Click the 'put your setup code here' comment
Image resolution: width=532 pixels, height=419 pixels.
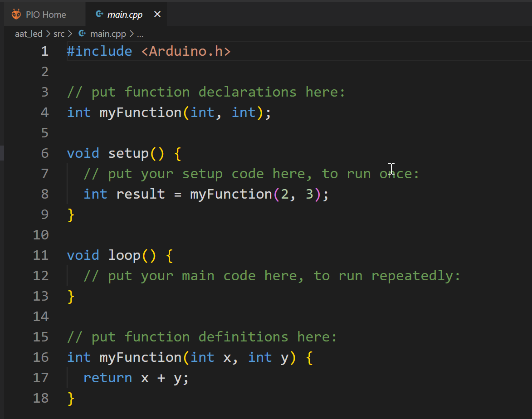[x=251, y=174]
